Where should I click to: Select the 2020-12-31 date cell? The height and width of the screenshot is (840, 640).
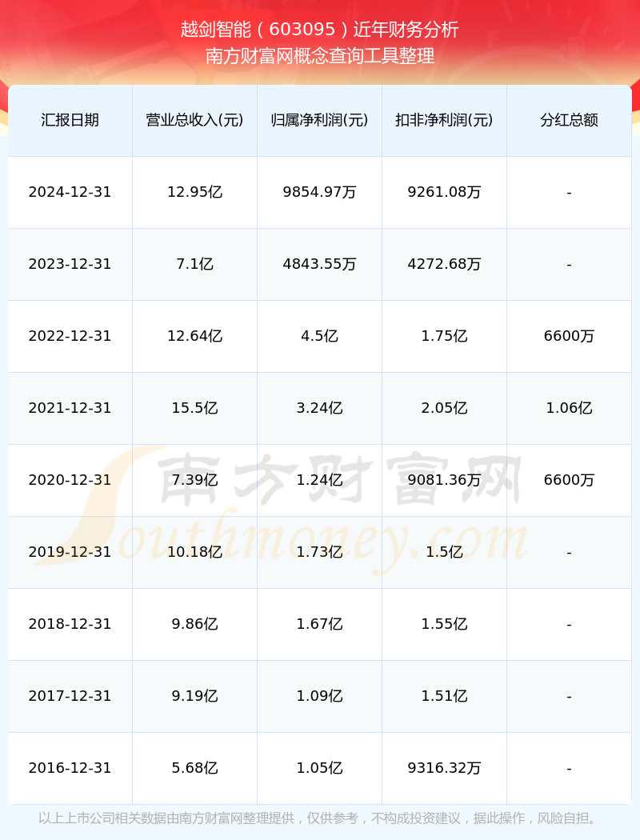coord(70,480)
